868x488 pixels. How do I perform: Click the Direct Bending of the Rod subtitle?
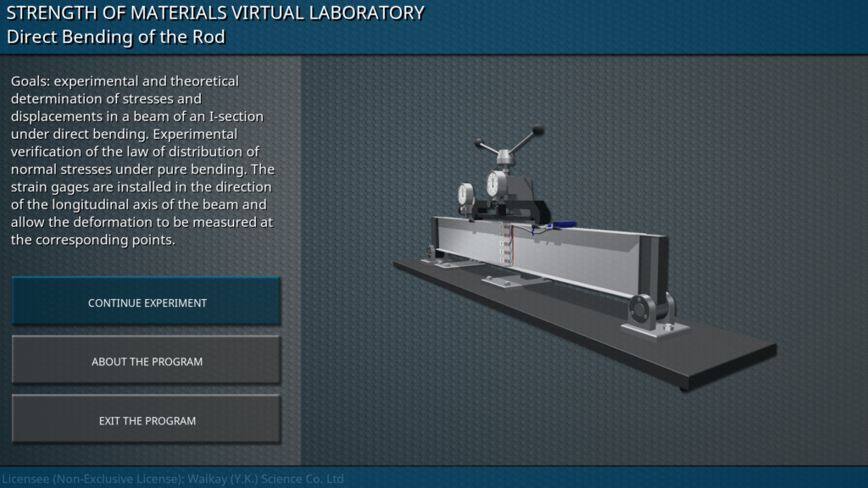point(116,37)
